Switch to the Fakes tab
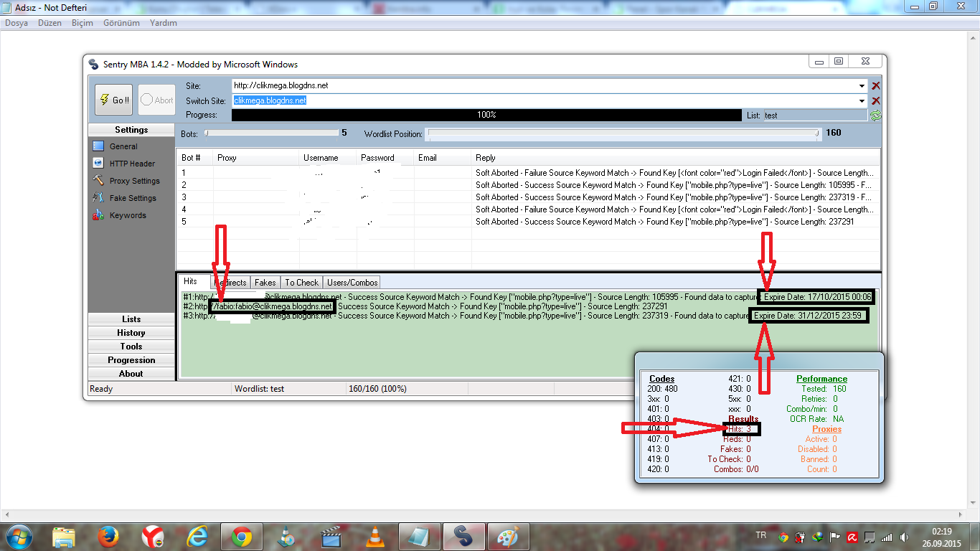 click(x=265, y=283)
